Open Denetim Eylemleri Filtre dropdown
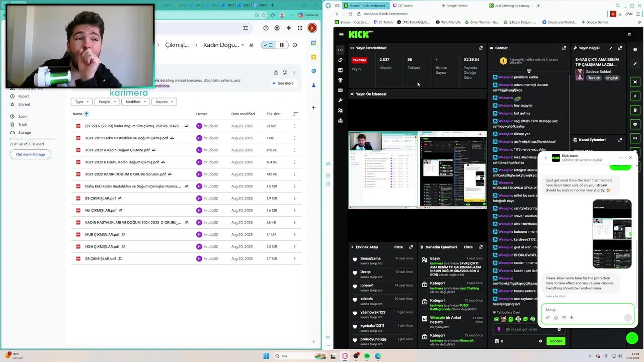Viewport: 644px width, 362px height. click(x=468, y=247)
